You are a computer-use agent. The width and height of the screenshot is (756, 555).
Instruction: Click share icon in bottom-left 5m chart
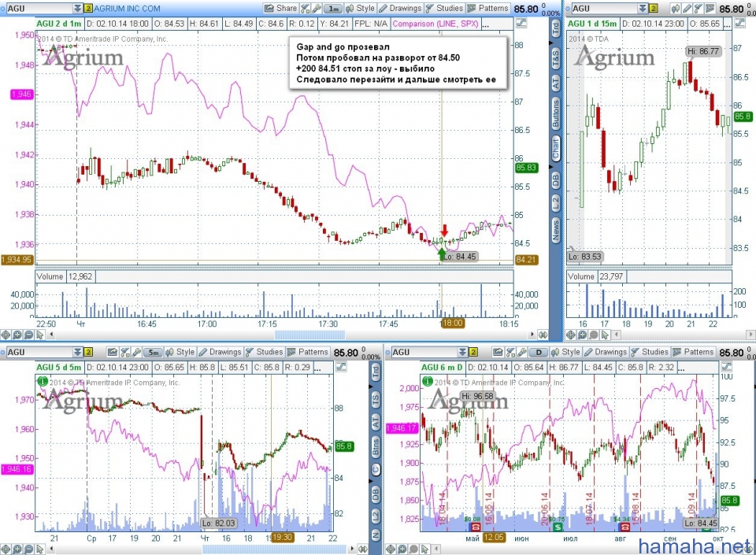(113, 352)
